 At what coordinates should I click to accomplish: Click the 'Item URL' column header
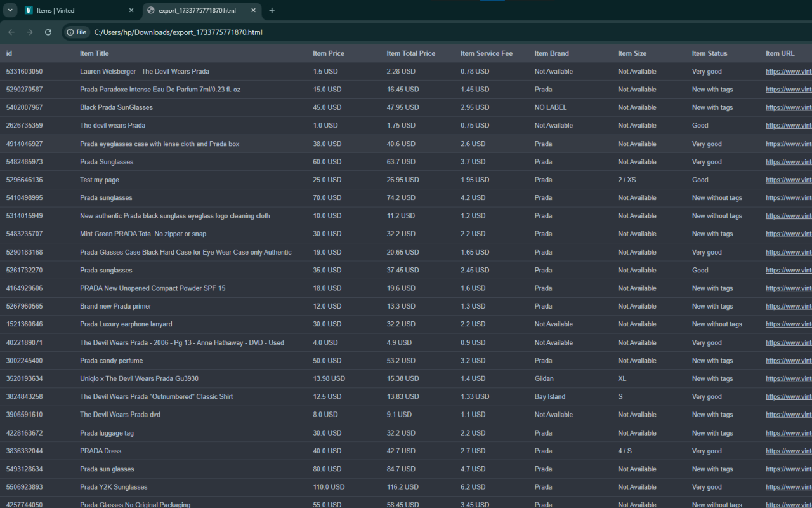[x=780, y=53]
